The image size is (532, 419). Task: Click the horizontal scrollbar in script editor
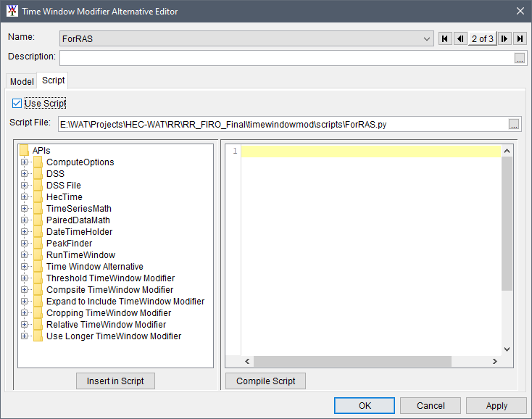(352, 361)
